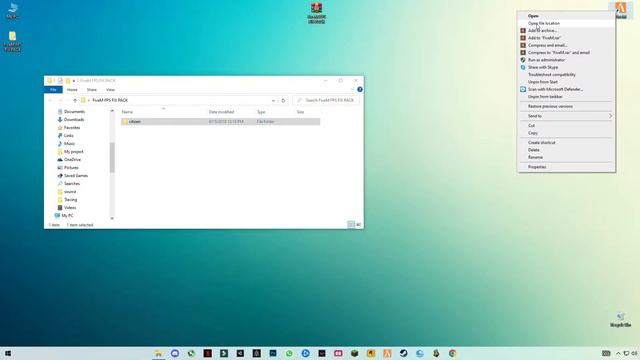Open the View ribbon tab
This screenshot has width=640, height=360.
[111, 89]
